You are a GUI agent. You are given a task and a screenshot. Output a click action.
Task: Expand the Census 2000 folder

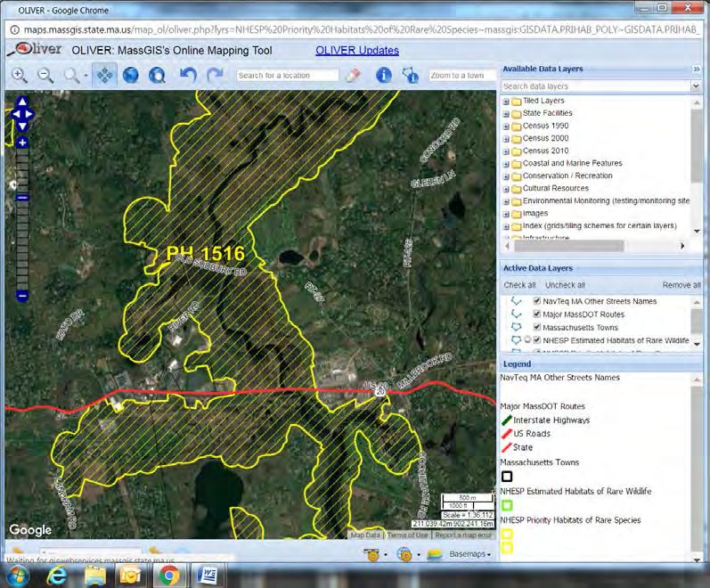(506, 139)
